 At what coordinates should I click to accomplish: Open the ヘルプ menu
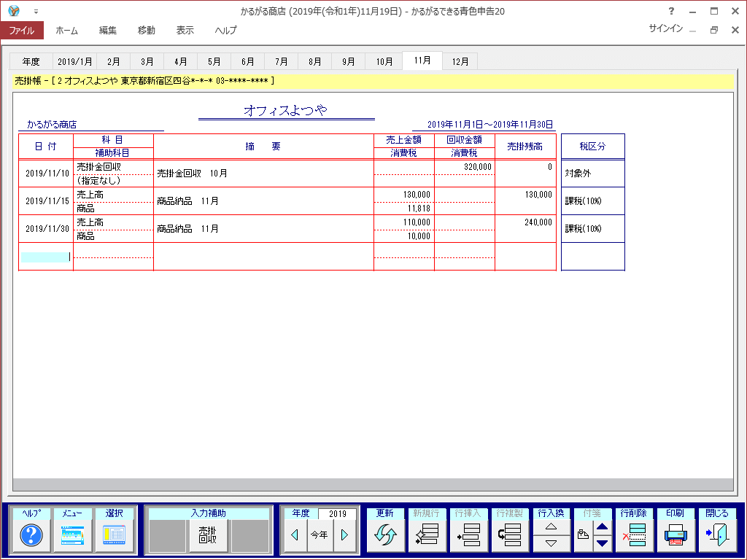pos(225,30)
